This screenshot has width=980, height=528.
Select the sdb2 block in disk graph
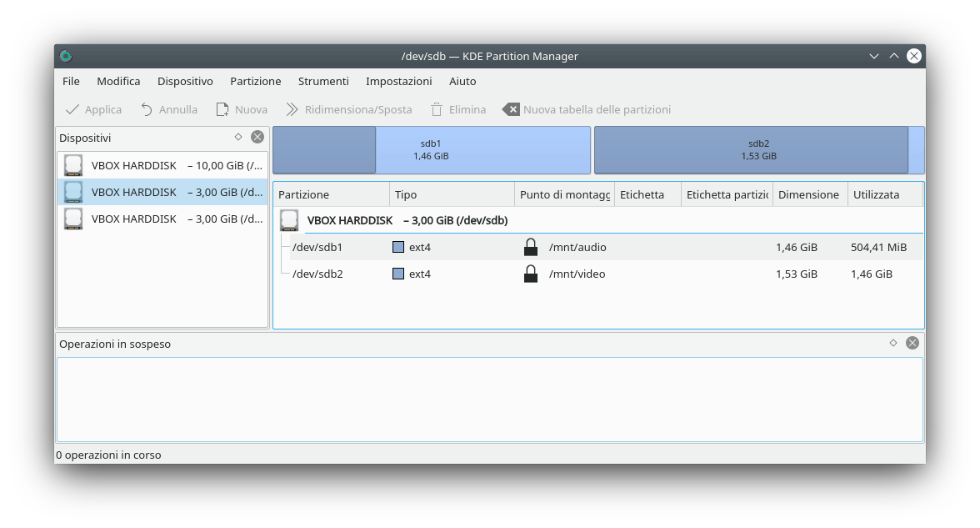(x=758, y=150)
